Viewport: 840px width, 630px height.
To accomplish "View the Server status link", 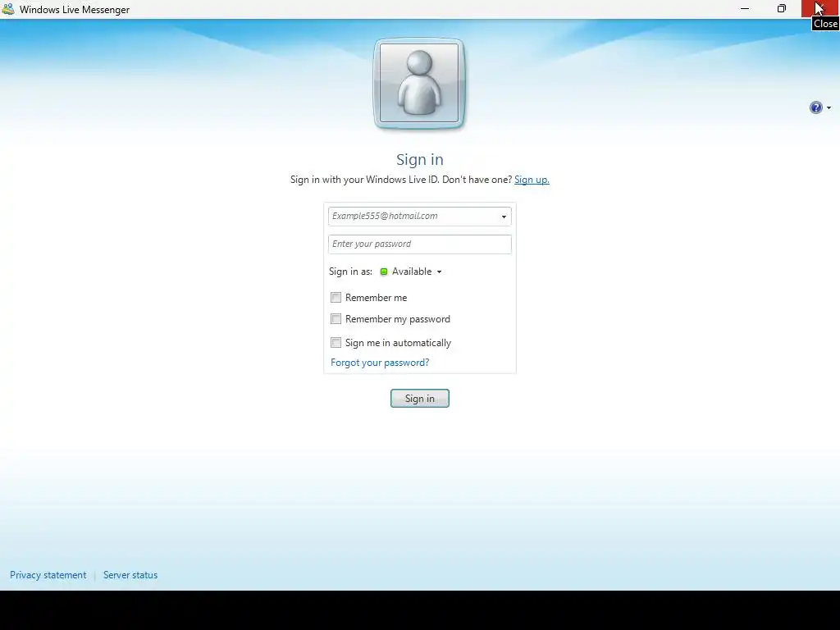I will [x=130, y=575].
